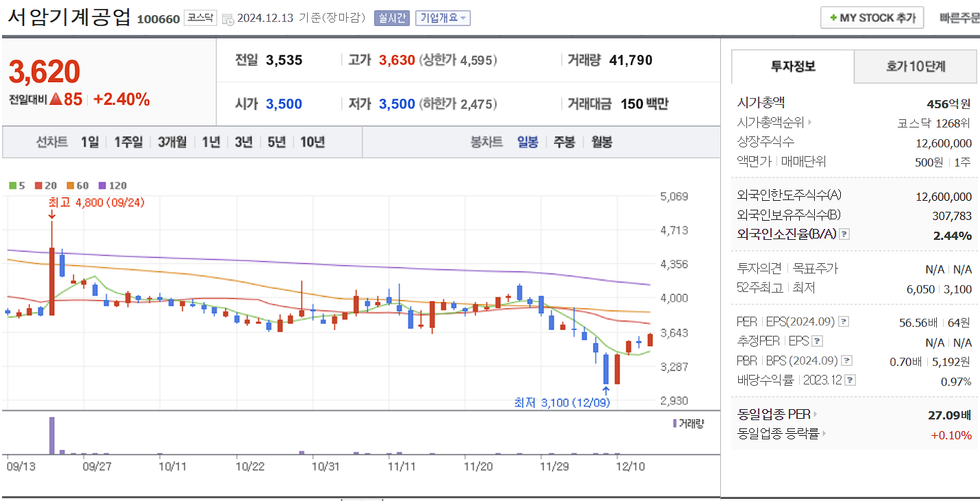Click the green 5-day moving average legend
Viewport: 980px width, 501px height.
16,186
